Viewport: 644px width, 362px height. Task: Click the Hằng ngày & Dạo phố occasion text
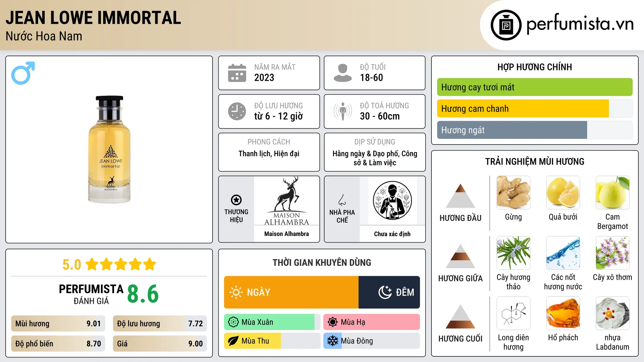tap(375, 158)
